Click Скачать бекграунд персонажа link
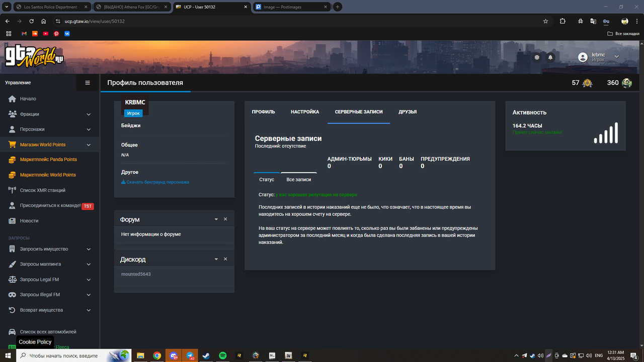 [x=155, y=182]
